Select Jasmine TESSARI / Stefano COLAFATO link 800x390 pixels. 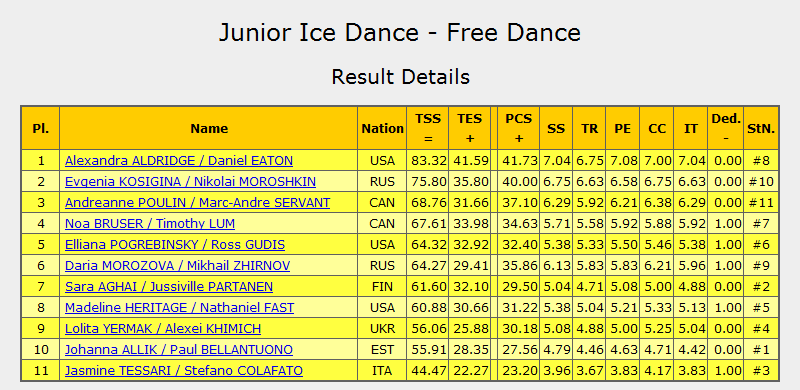[x=184, y=371]
